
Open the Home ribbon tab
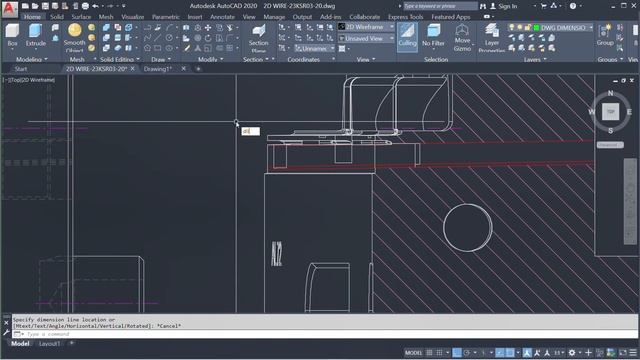(x=32, y=17)
